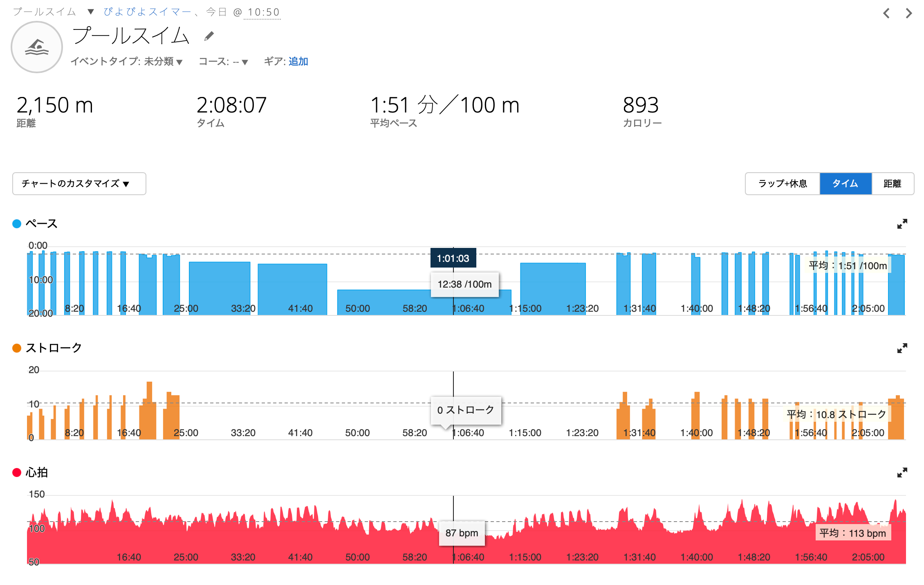Open the イベントタイプ dropdown
This screenshot has height=585, width=924.
(126, 62)
